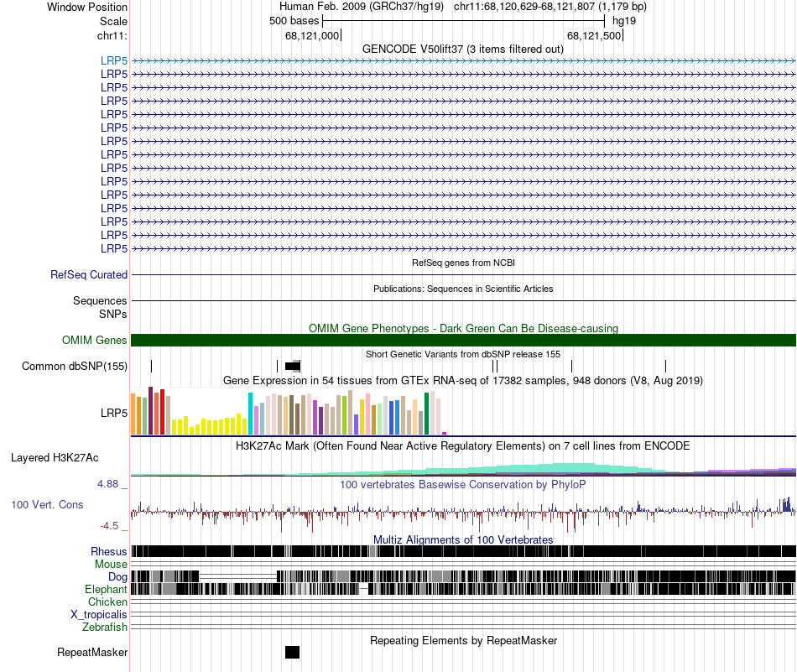Click the Chicken alignment label
The height and width of the screenshot is (672, 797).
point(107,602)
